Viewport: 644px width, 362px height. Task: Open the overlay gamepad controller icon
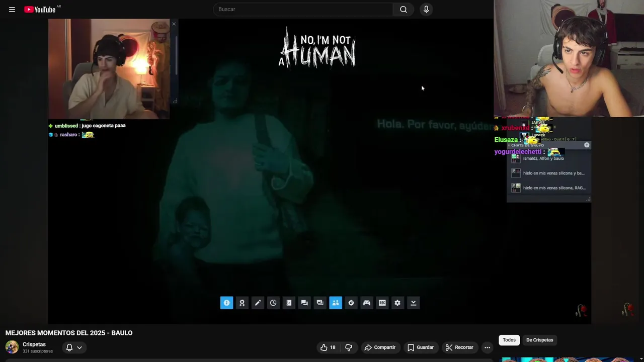(367, 303)
